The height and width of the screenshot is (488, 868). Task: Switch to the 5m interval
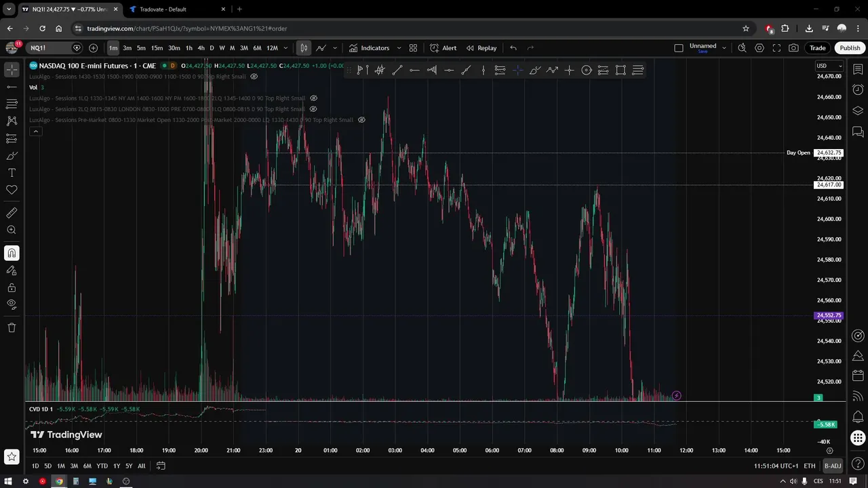click(141, 48)
